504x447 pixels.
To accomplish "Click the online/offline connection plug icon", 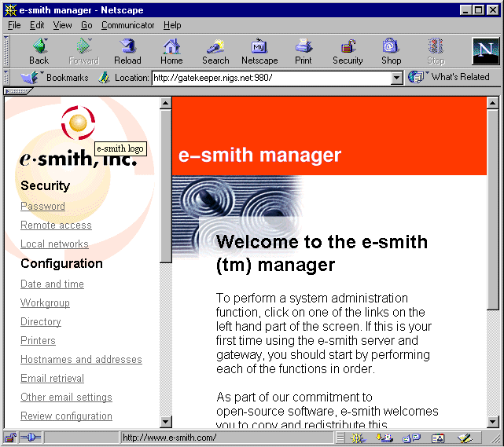I will (30, 438).
